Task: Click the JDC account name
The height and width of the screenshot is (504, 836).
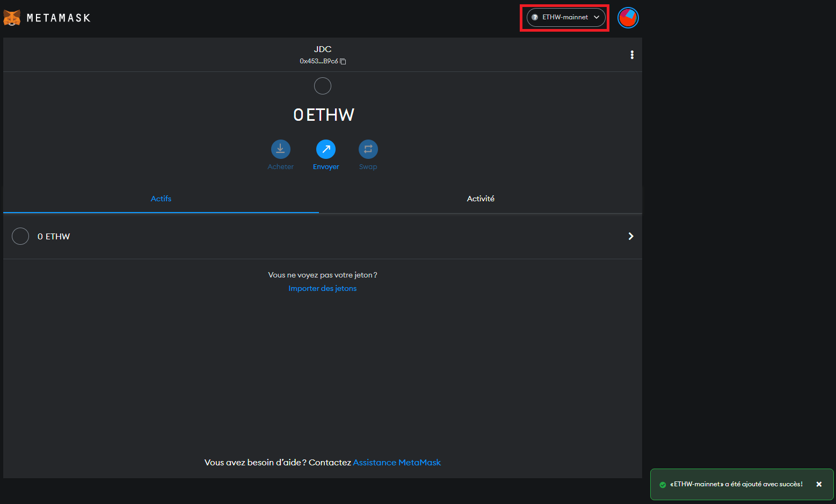Action: pyautogui.click(x=323, y=49)
